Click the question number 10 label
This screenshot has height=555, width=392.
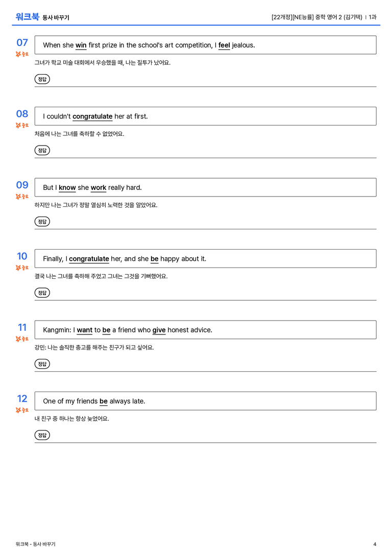(22, 256)
